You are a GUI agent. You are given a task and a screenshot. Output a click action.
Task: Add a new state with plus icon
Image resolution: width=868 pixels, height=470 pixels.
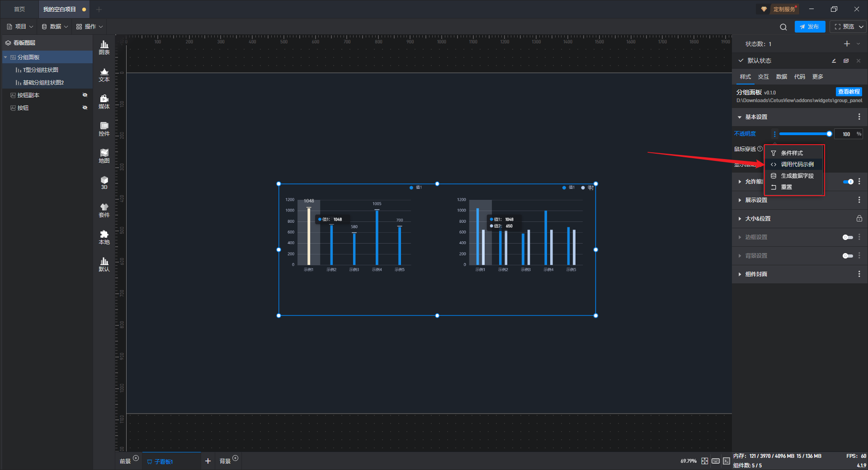pyautogui.click(x=847, y=44)
